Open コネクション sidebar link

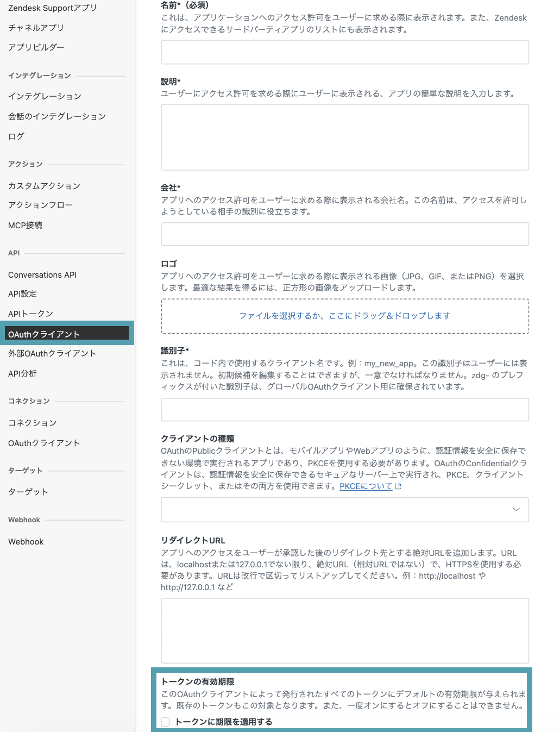pos(32,423)
